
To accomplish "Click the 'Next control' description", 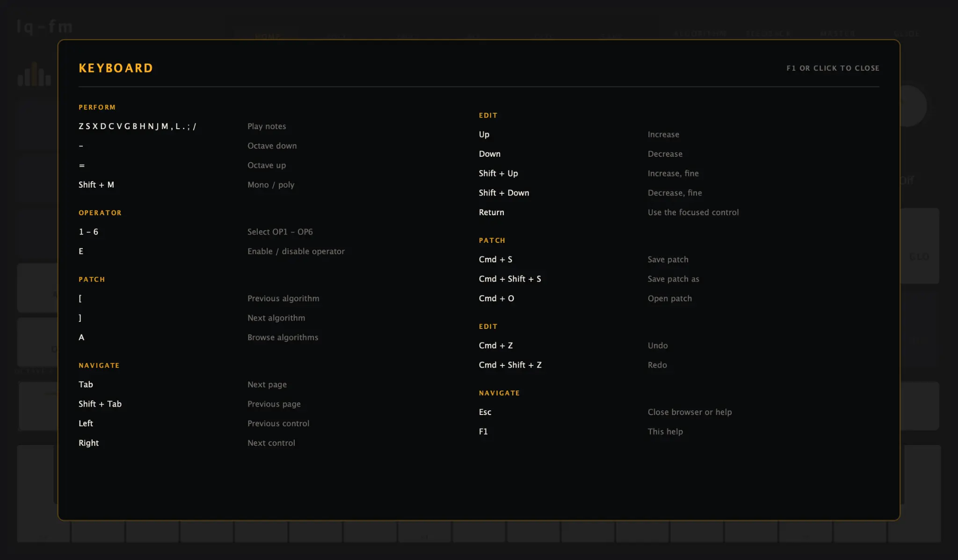I will pos(271,443).
